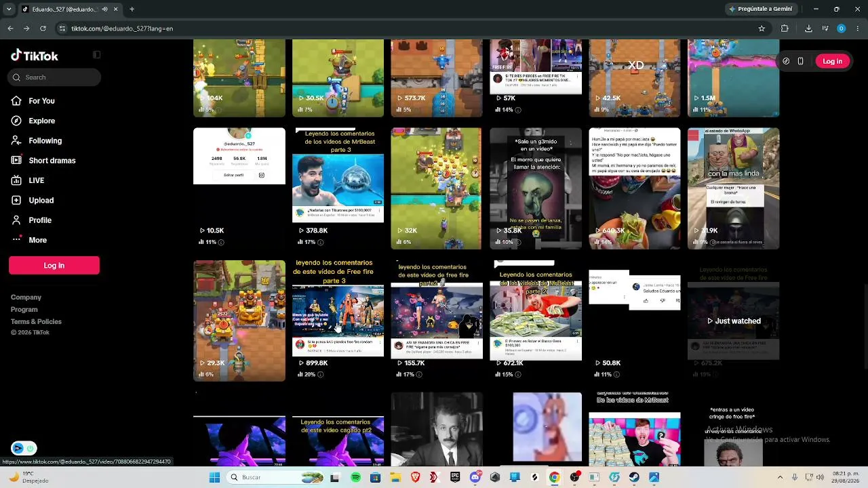The width and height of the screenshot is (868, 488).
Task: Open a new browser tab
Action: (x=132, y=9)
